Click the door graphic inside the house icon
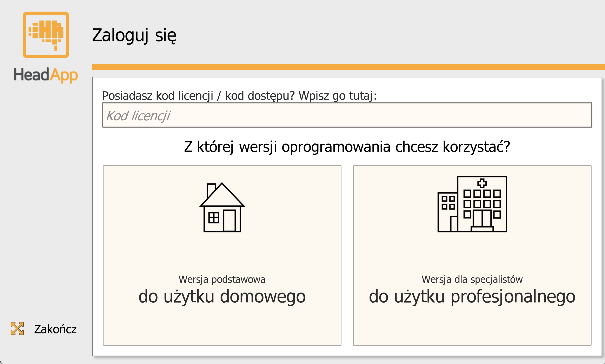 pyautogui.click(x=230, y=221)
